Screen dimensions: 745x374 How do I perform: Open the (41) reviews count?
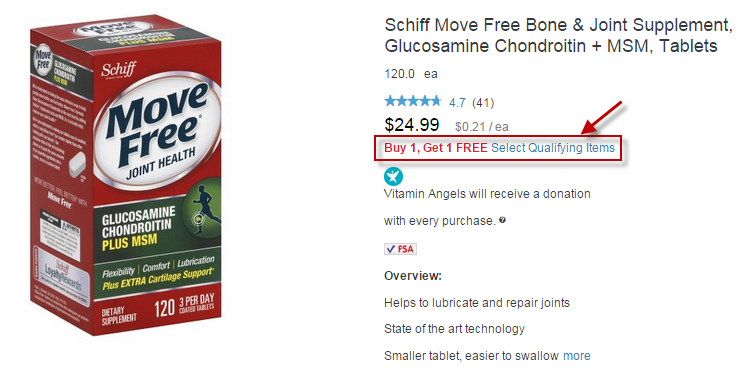click(x=483, y=103)
